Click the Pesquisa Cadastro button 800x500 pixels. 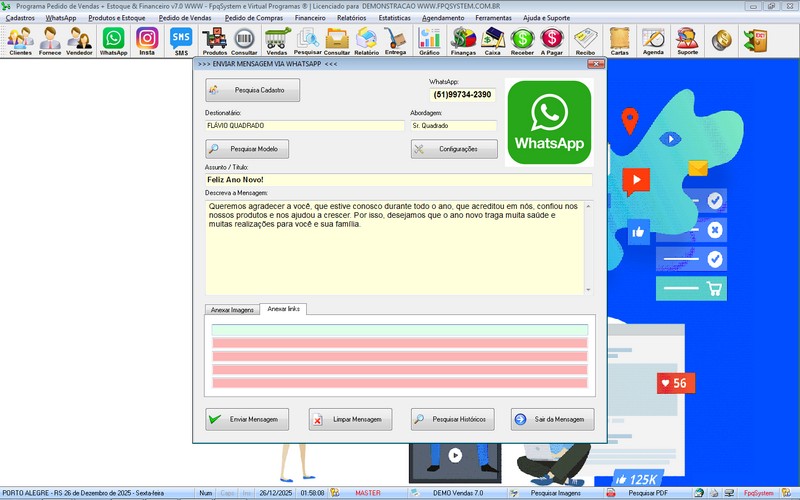(253, 90)
